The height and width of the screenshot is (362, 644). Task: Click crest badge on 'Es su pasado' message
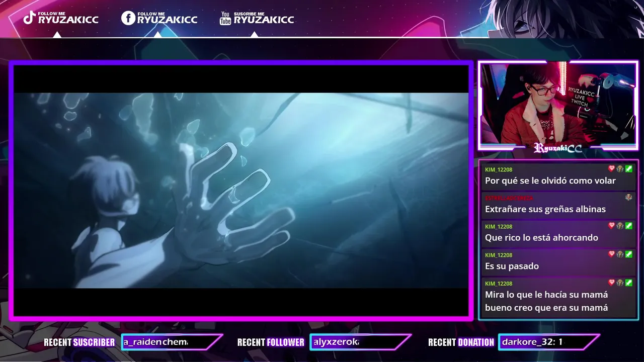[x=620, y=254]
